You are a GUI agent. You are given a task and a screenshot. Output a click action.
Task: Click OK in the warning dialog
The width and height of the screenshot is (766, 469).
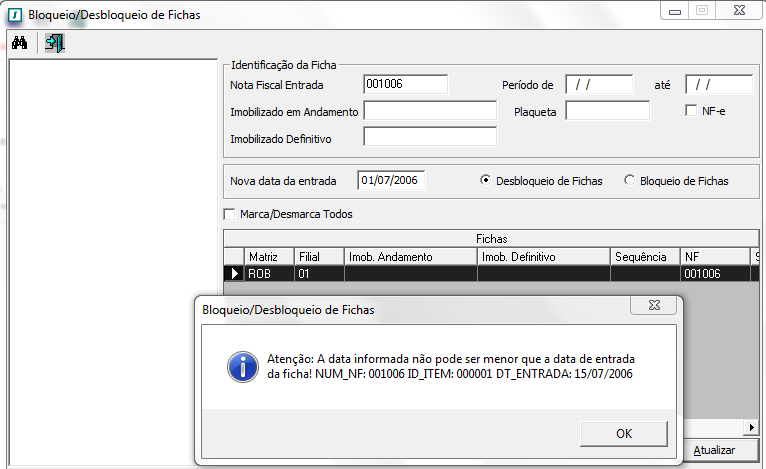624,433
